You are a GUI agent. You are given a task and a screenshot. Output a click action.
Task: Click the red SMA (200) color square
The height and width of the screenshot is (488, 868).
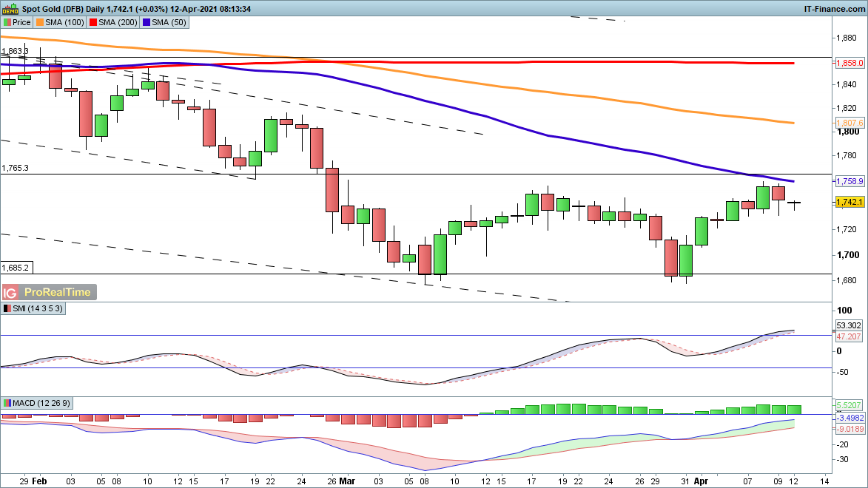pyautogui.click(x=94, y=22)
